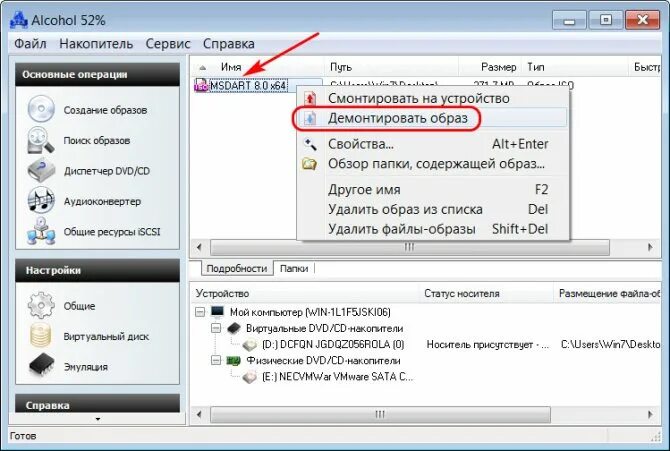Switch to the Папки tab
The height and width of the screenshot is (451, 670).
click(x=294, y=268)
